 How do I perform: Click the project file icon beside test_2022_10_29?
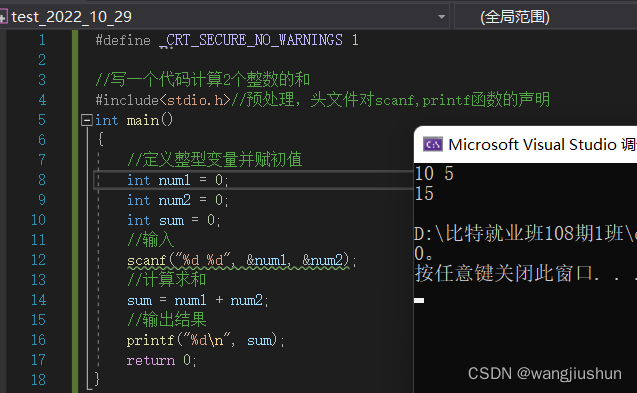(x=3, y=17)
